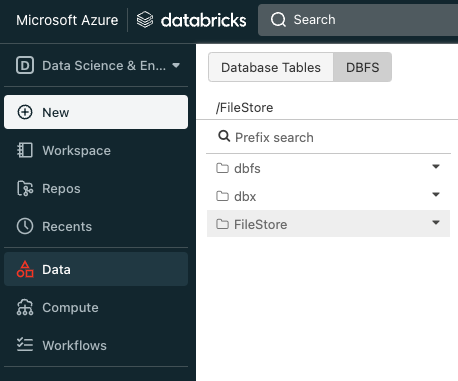
Task: Open the FileStore folder dropdown arrow
Action: (x=436, y=222)
